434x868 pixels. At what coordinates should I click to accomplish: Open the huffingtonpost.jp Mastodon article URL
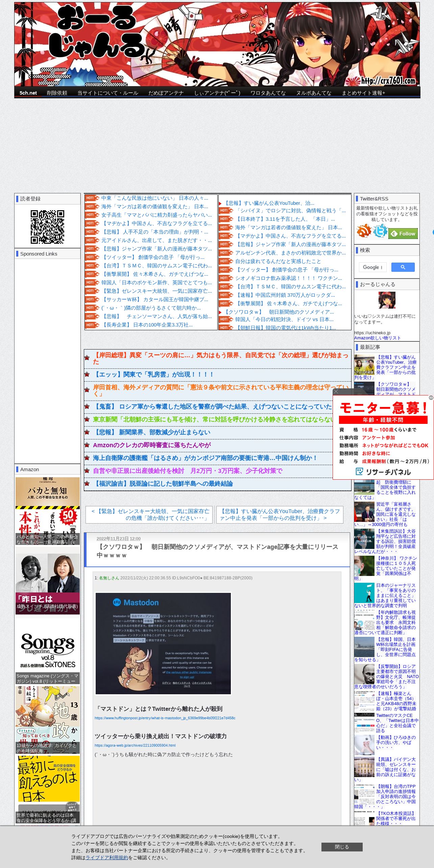(x=165, y=718)
